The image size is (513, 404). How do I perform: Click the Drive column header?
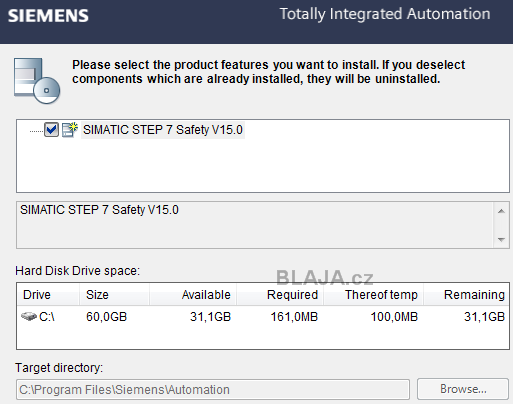pyautogui.click(x=48, y=295)
